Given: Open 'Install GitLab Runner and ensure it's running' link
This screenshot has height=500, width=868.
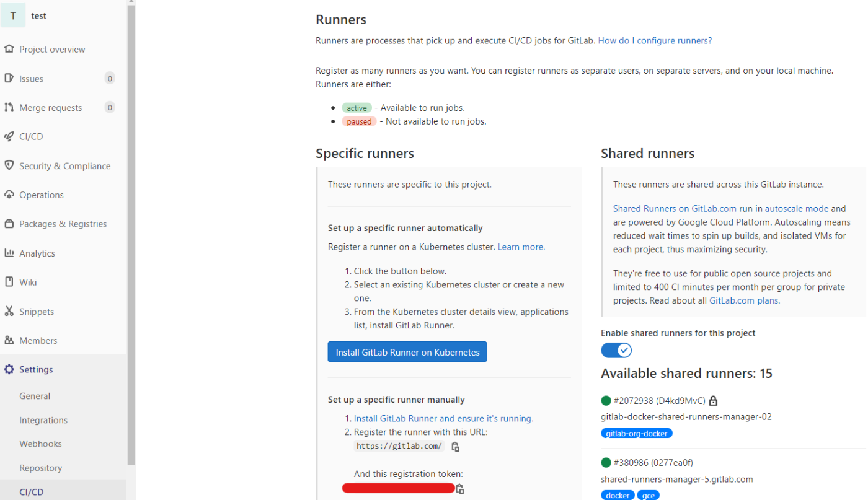Looking at the screenshot, I should (x=443, y=419).
